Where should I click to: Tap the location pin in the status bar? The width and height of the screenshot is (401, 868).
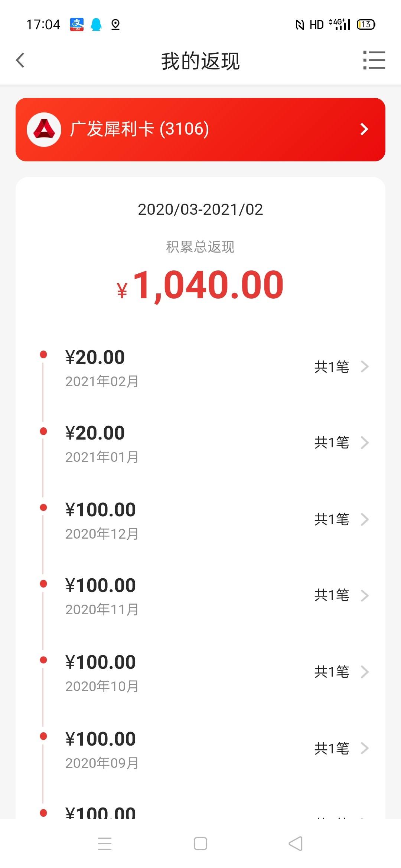(115, 24)
